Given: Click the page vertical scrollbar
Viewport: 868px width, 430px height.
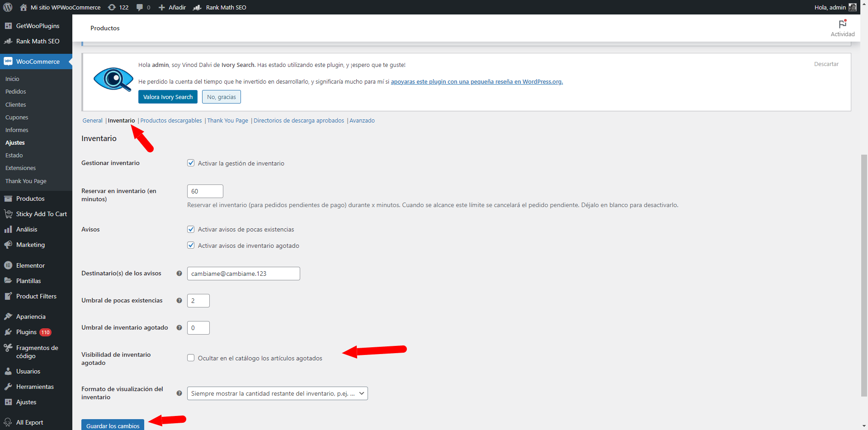Looking at the screenshot, I should click(864, 276).
